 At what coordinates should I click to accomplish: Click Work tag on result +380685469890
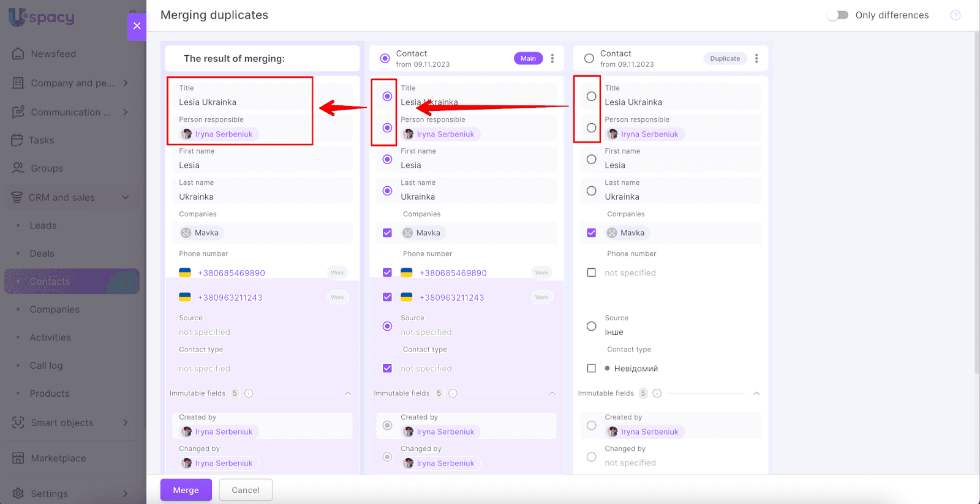coord(337,273)
